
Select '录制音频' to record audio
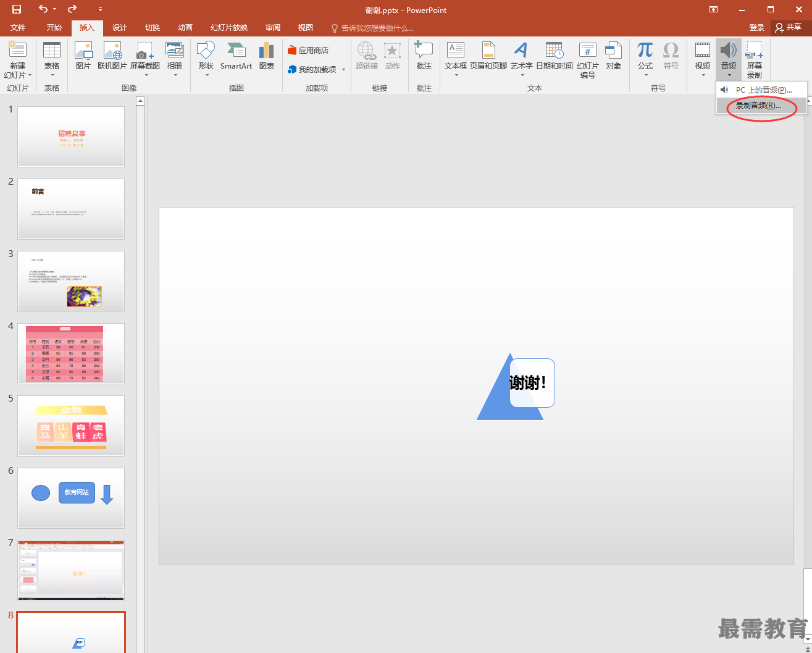[x=761, y=106]
